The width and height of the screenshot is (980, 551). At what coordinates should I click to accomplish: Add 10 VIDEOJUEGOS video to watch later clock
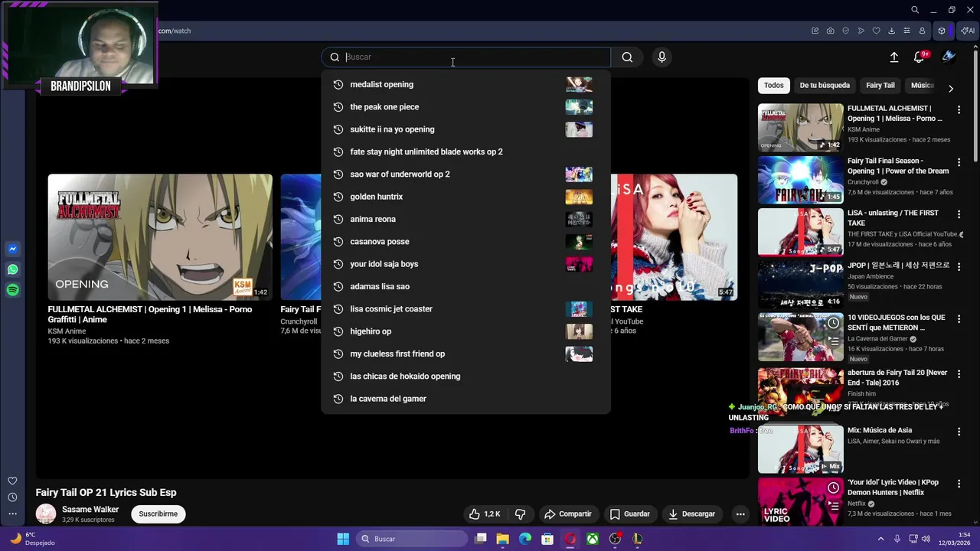coord(833,323)
